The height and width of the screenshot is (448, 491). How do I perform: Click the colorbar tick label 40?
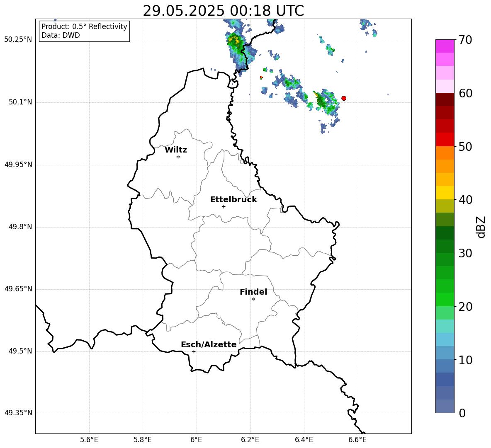pyautogui.click(x=465, y=200)
